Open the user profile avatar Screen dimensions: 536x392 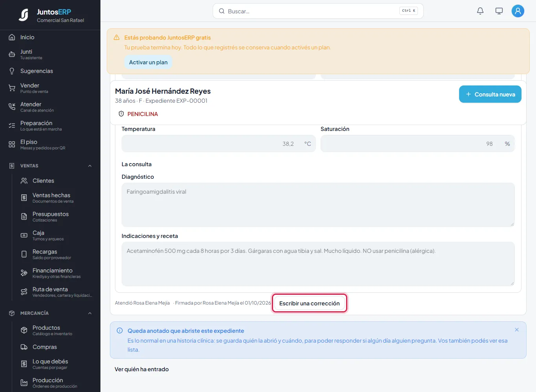(518, 11)
